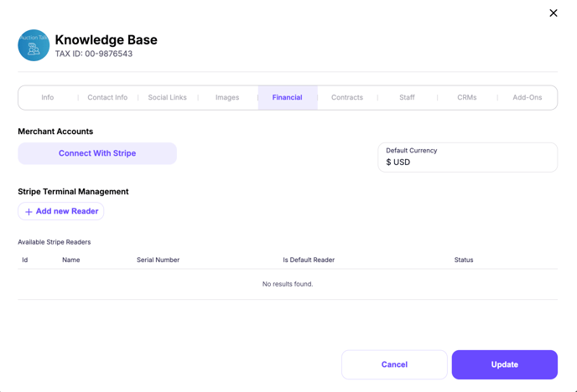Screen dimensions: 577x392
Task: Click the Id column header
Action: pos(24,260)
